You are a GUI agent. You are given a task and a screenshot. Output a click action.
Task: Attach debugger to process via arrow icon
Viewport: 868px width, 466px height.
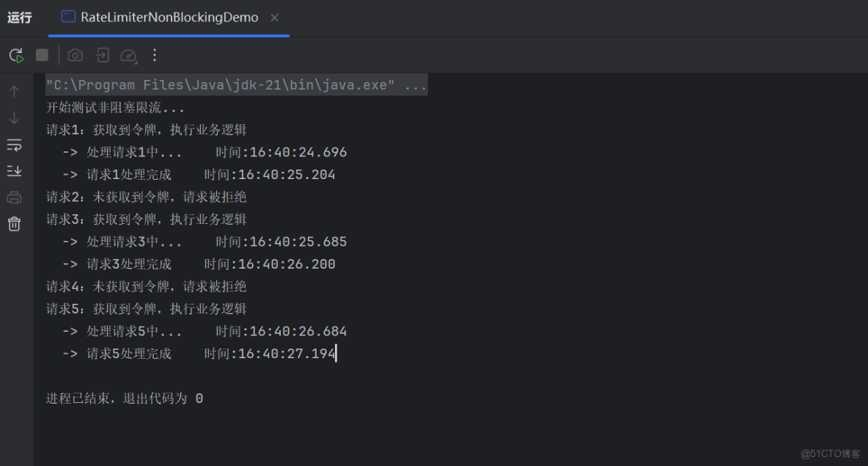pos(102,55)
